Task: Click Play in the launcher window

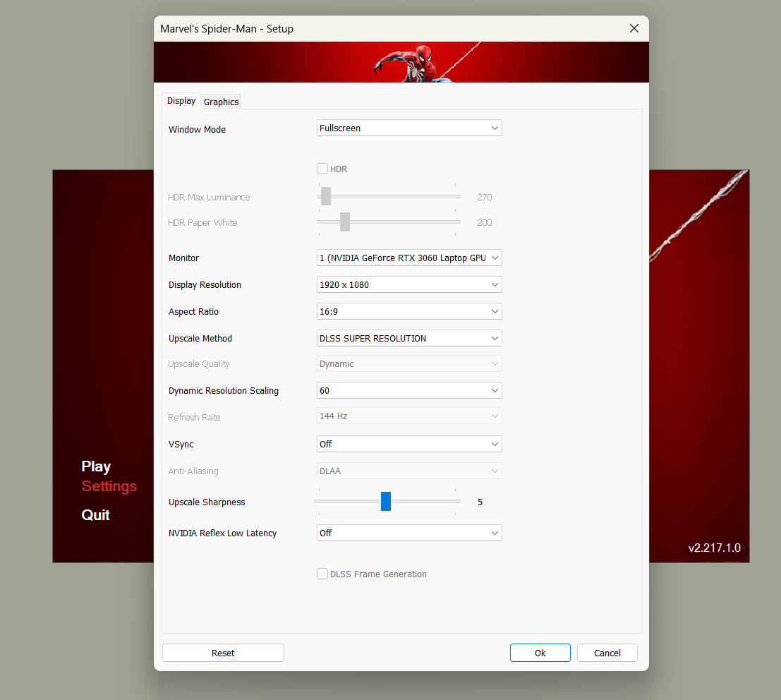Action: [x=96, y=467]
